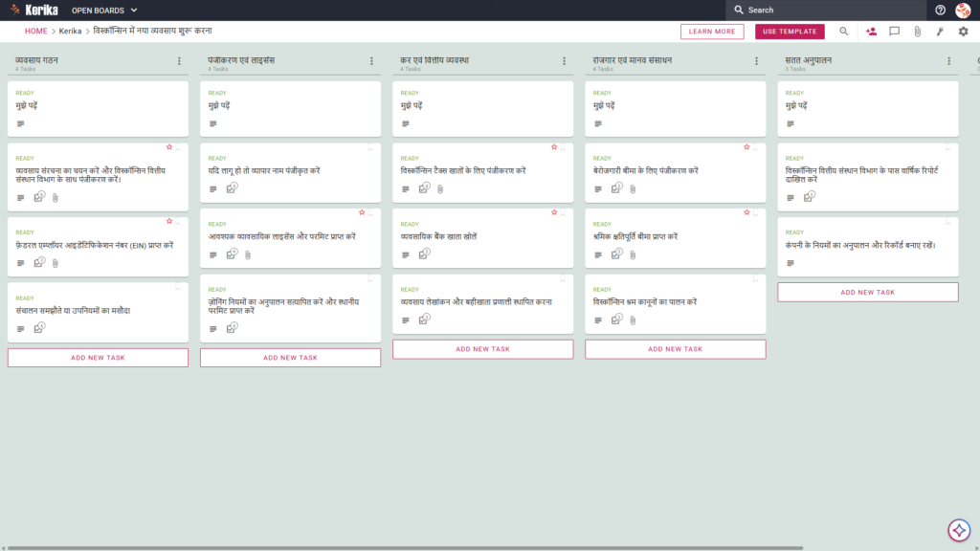Open attachment icon on बेरोजगारी बीमा card
This screenshot has height=551, width=980.
tap(633, 189)
